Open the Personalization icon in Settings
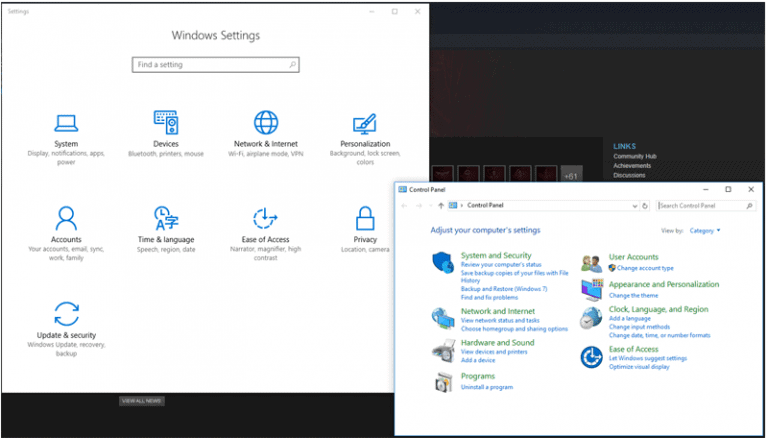Image resolution: width=768 pixels, height=438 pixels. (x=365, y=124)
